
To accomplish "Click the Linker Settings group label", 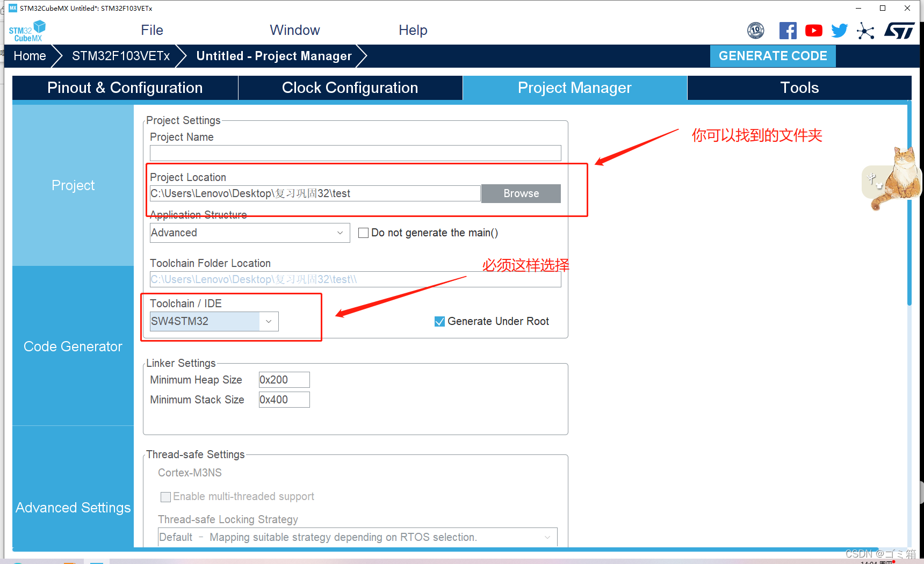I will [181, 363].
